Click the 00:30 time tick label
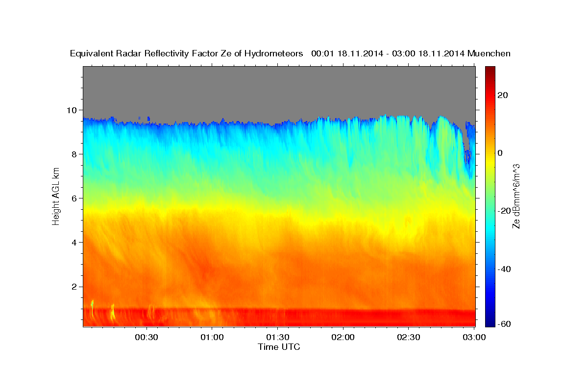This screenshot has width=588, height=392. point(146,338)
